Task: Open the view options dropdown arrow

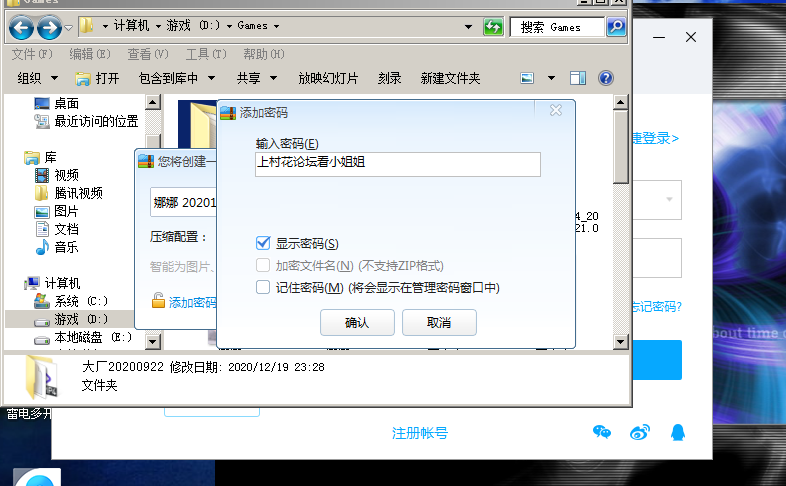Action: pyautogui.click(x=551, y=78)
